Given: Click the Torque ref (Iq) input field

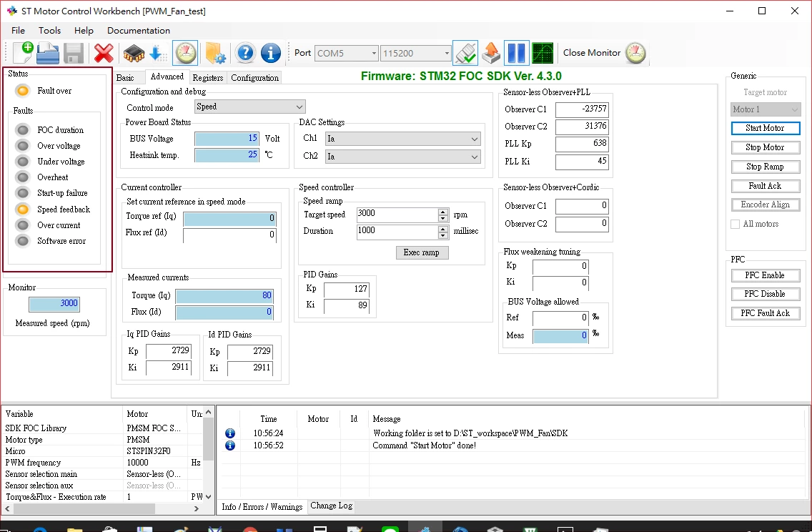Looking at the screenshot, I should (x=230, y=219).
